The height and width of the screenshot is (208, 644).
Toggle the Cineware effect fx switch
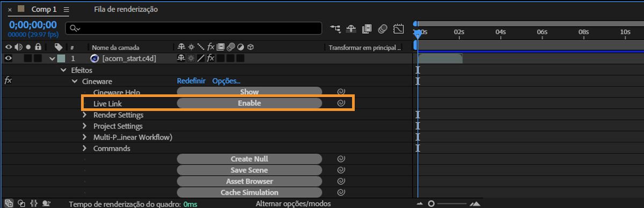[8, 81]
